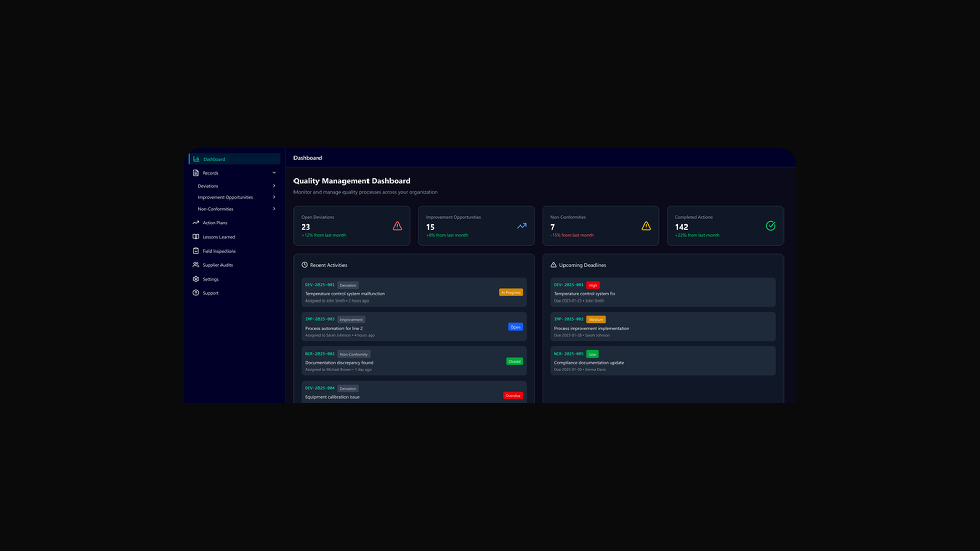Click the Supplier Audits people icon
980x551 pixels.
196,265
